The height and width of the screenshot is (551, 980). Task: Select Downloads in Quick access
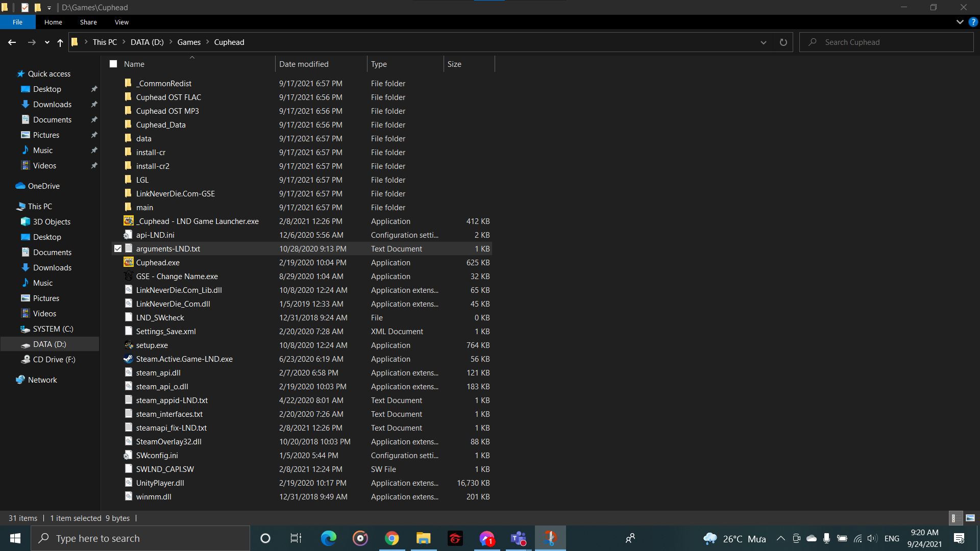pos(52,104)
